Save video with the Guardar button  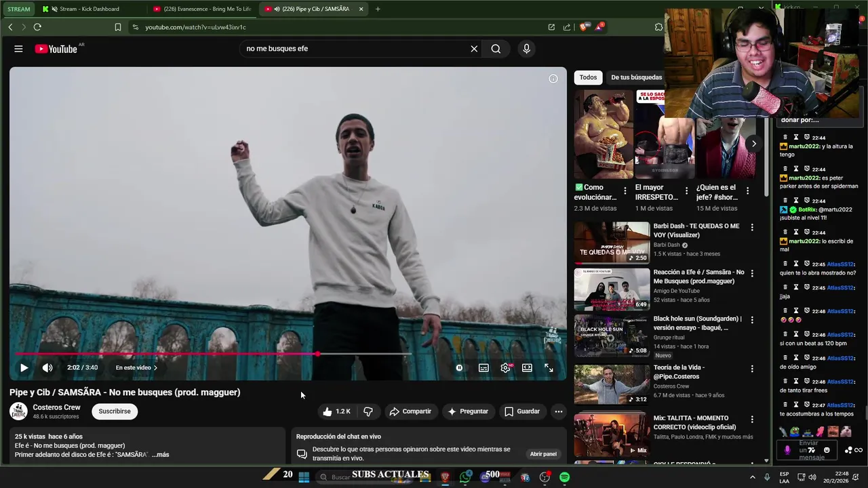(x=522, y=411)
